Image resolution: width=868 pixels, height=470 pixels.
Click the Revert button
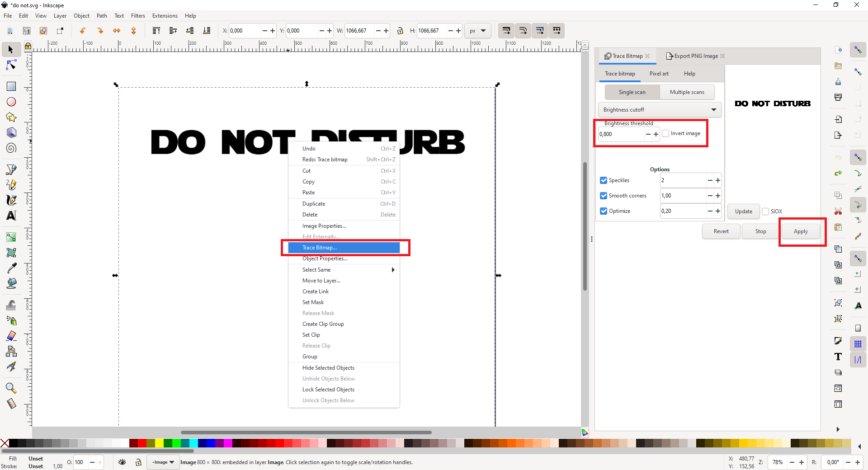[x=721, y=231]
